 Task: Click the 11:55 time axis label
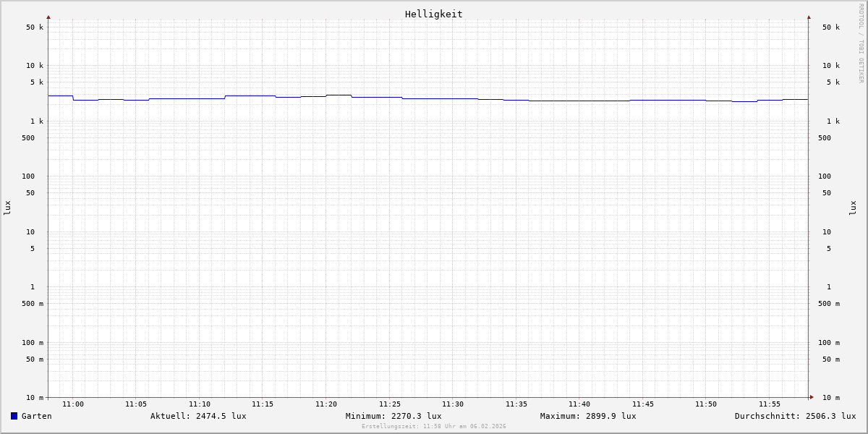[770, 404]
